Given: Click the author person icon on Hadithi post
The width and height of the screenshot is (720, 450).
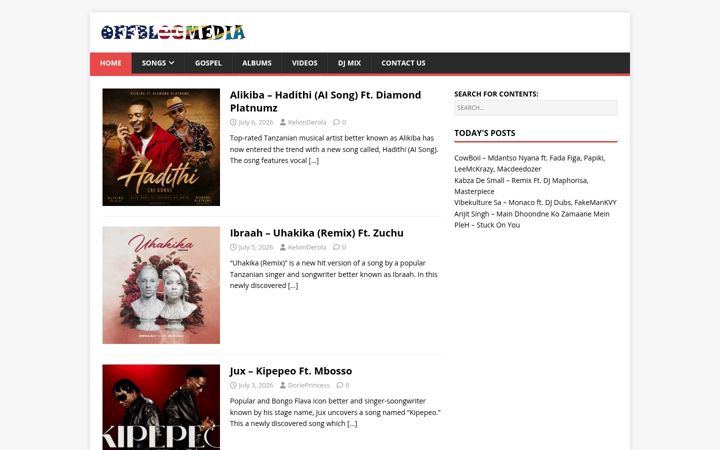Looking at the screenshot, I should point(283,122).
